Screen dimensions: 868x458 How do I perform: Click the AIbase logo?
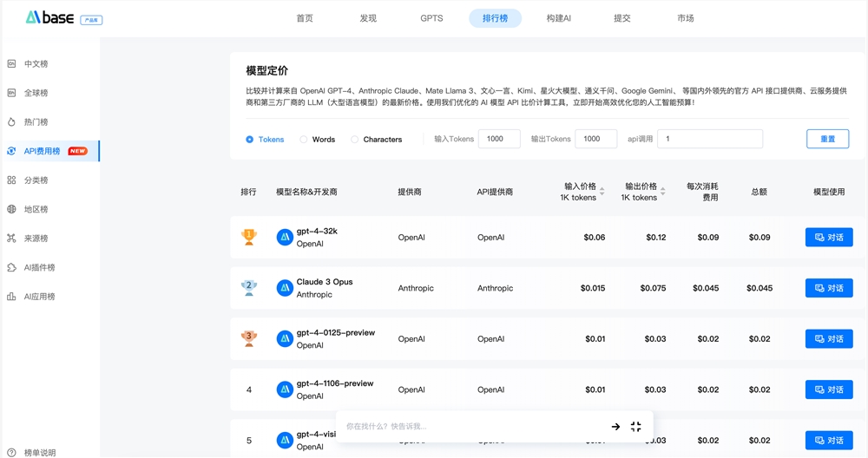click(x=49, y=17)
